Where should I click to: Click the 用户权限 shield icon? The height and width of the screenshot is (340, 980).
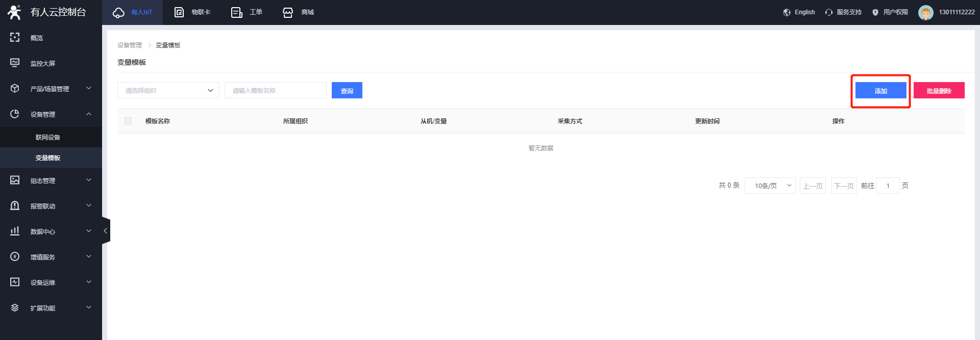pos(875,12)
